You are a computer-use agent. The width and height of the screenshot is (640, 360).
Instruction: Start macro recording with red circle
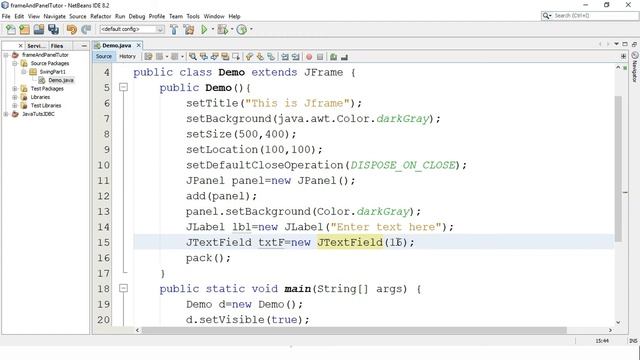[x=309, y=57]
